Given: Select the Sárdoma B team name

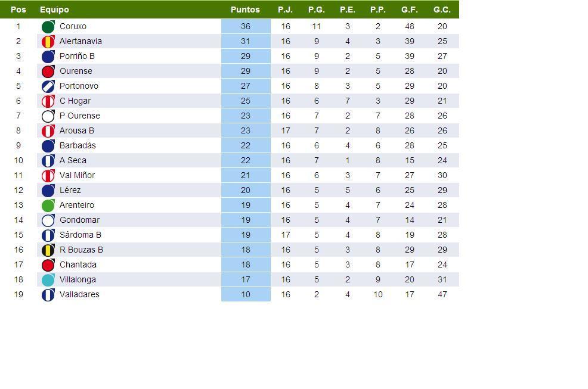Looking at the screenshot, I should pyautogui.click(x=81, y=235).
